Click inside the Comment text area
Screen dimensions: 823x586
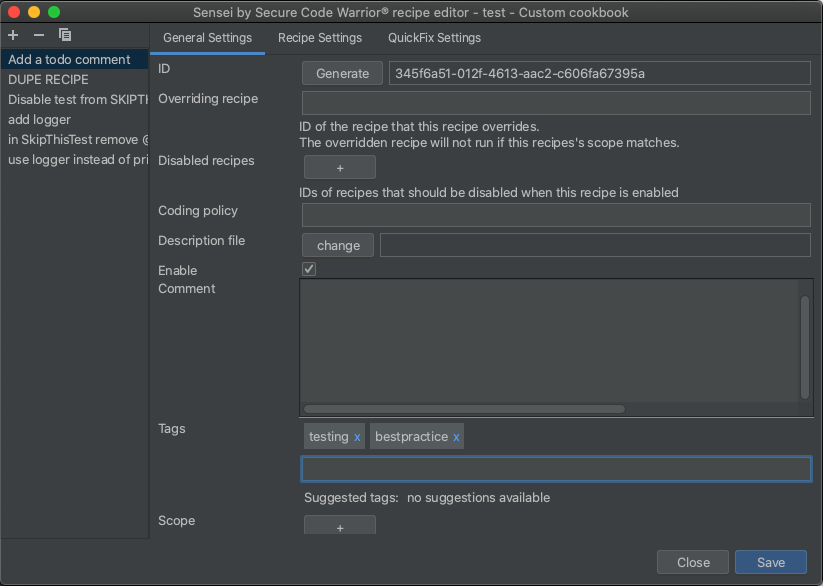pyautogui.click(x=548, y=341)
